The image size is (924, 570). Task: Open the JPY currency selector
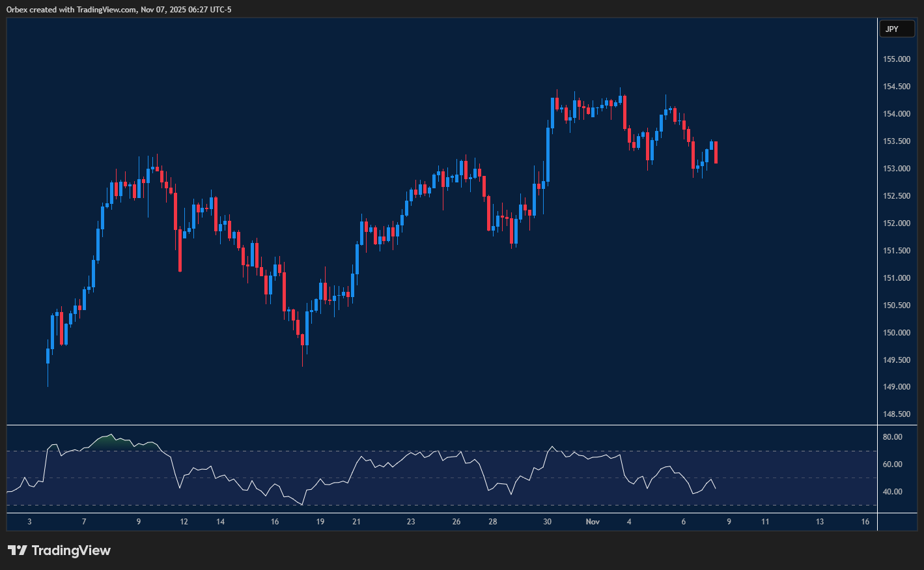[x=897, y=29]
